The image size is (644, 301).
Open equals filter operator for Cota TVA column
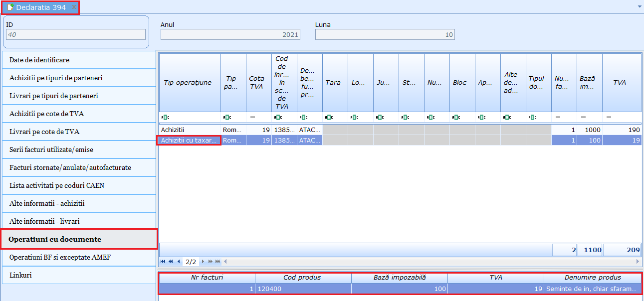click(x=252, y=117)
